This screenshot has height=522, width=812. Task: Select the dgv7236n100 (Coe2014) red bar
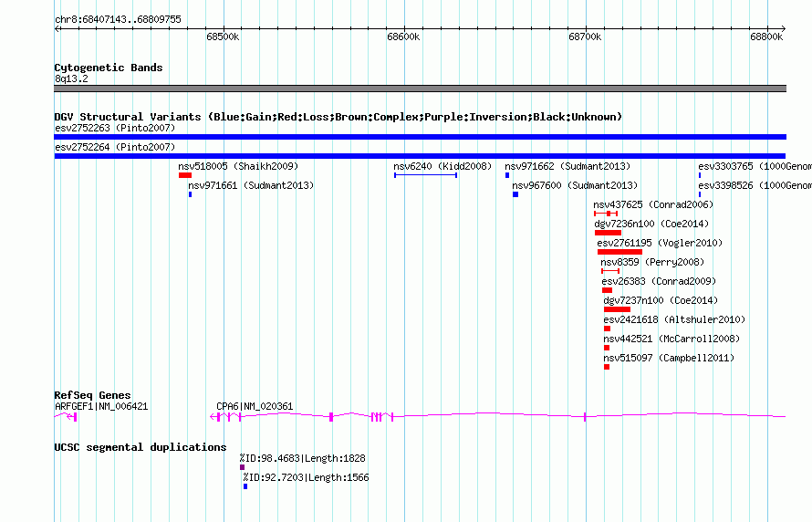[608, 233]
